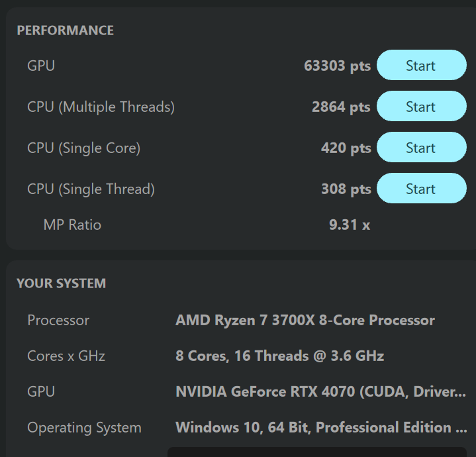Start the CPU Single Core benchmark

421,148
